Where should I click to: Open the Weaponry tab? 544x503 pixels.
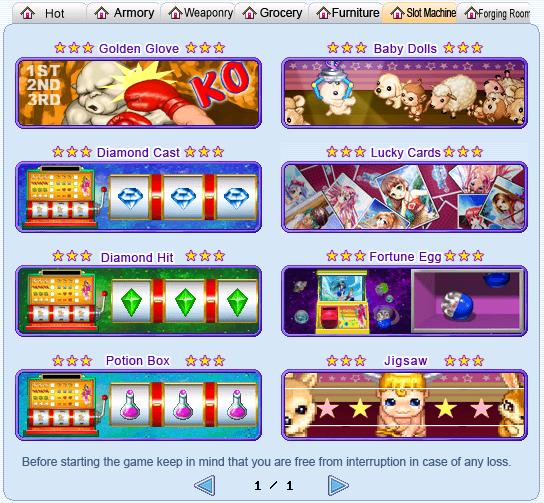point(197,13)
